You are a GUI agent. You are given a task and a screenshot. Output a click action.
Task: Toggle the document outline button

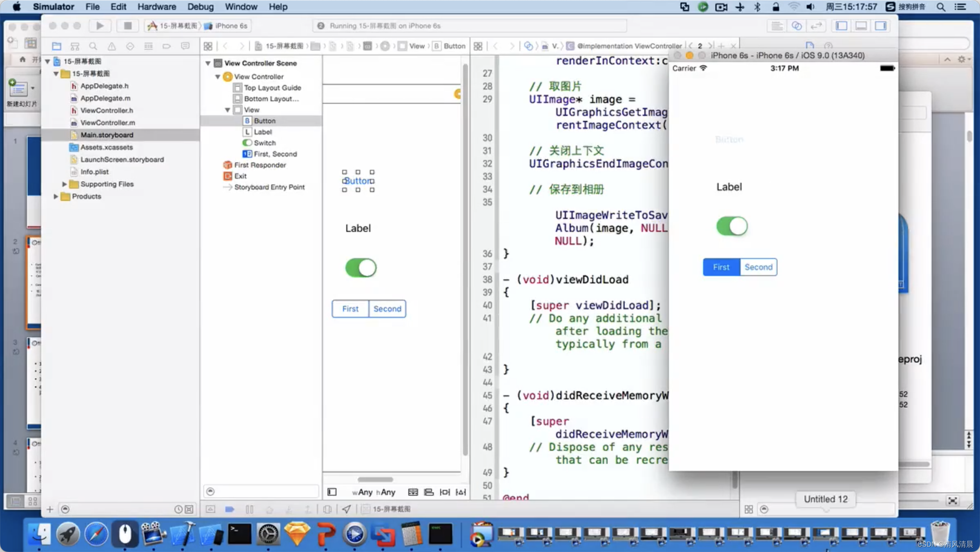pyautogui.click(x=332, y=492)
